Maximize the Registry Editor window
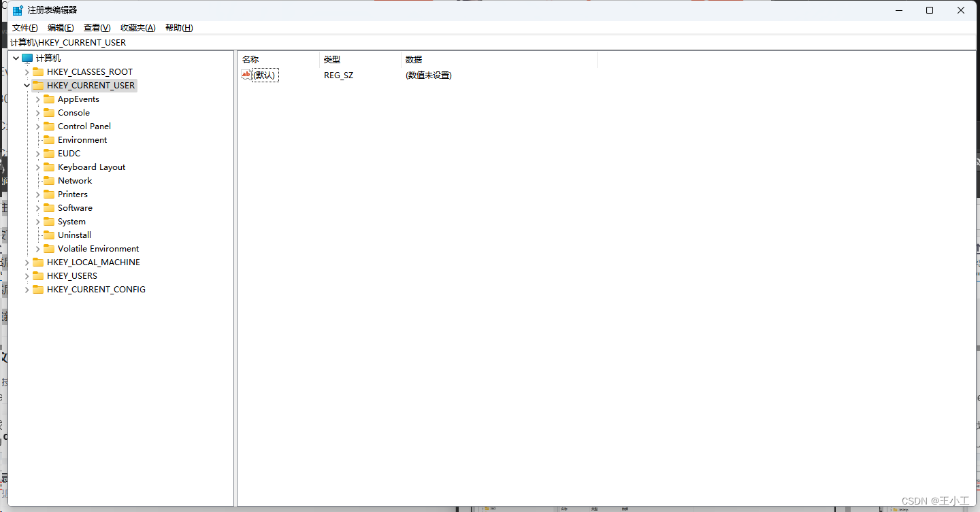This screenshot has width=980, height=512. 930,10
